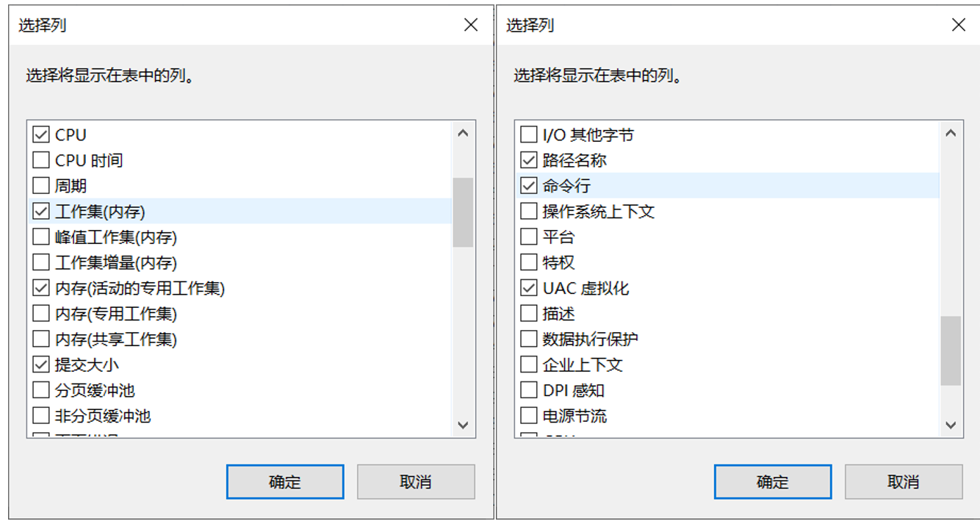Screen dimensions: 980x524
Task: Toggle the 工作集(内存) checkbox
Action: [41, 212]
